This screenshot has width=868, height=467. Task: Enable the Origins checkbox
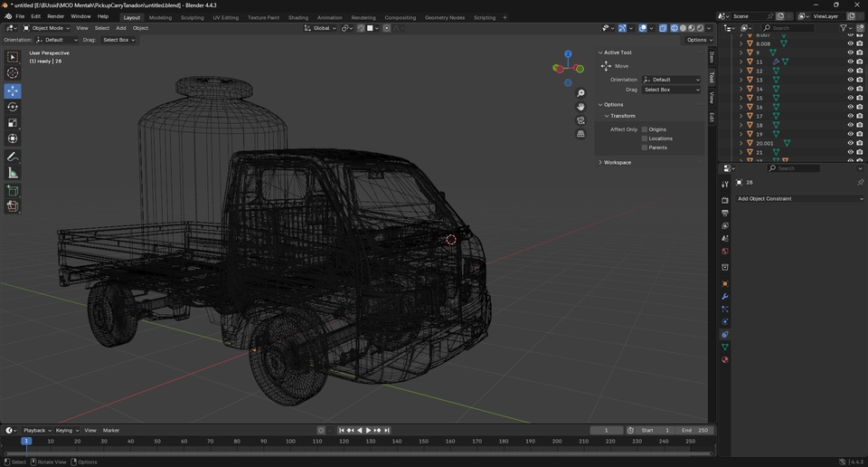click(645, 129)
